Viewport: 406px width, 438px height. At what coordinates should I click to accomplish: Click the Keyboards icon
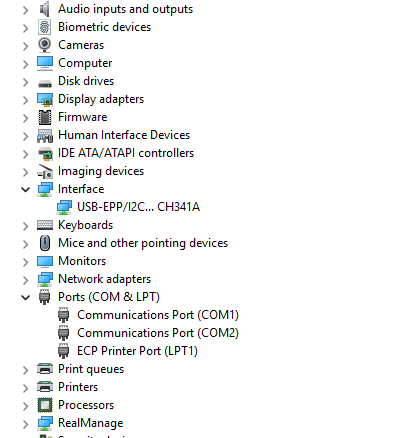tap(45, 225)
